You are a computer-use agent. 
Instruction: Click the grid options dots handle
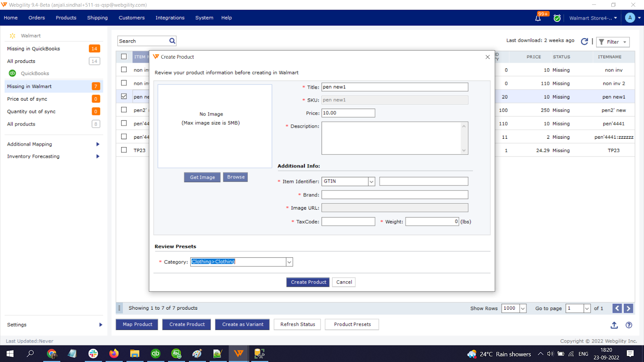[x=119, y=308]
